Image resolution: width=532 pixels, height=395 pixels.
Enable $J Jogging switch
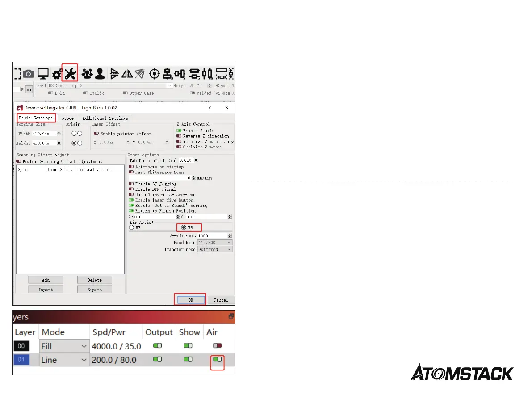(131, 184)
